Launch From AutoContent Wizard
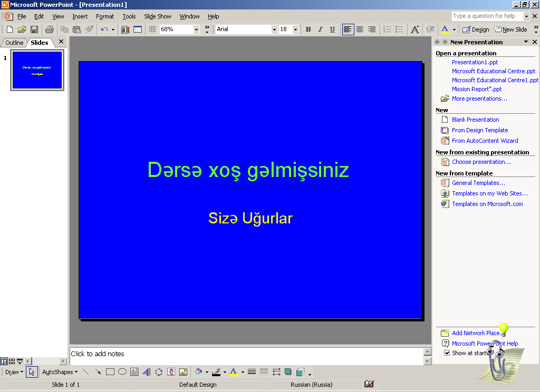 (x=485, y=141)
